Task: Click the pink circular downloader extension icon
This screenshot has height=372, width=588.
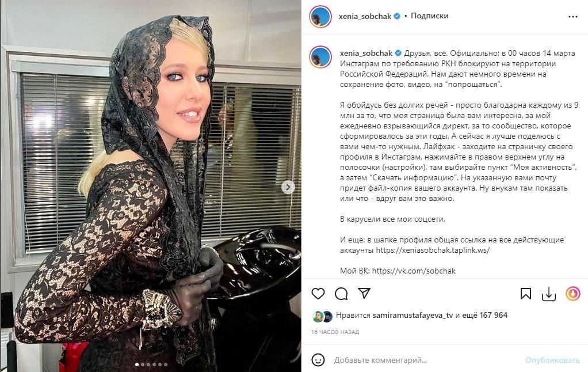Action: (573, 294)
